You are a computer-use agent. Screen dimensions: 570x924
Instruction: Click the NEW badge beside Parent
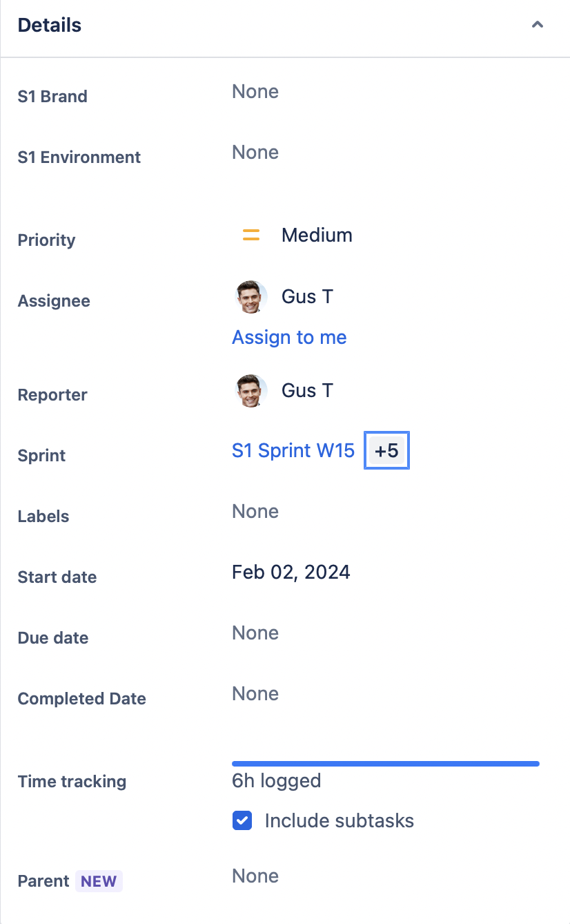coord(99,881)
